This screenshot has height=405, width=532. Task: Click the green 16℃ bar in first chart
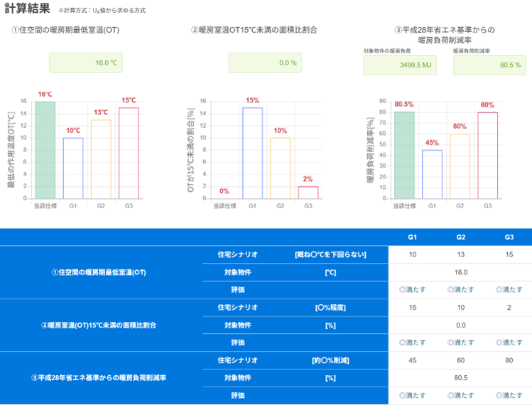[x=45, y=149]
